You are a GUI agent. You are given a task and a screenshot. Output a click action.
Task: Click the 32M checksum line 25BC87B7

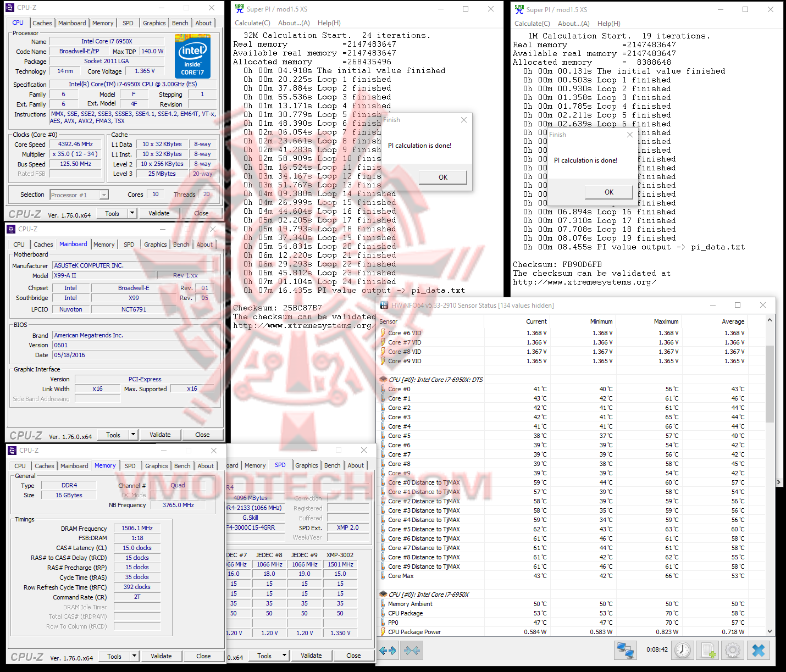coord(278,308)
